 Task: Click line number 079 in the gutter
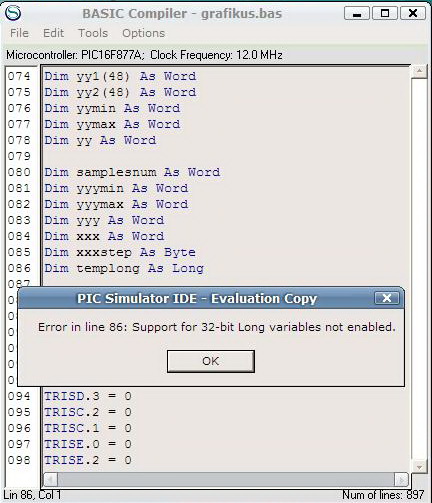(19, 156)
